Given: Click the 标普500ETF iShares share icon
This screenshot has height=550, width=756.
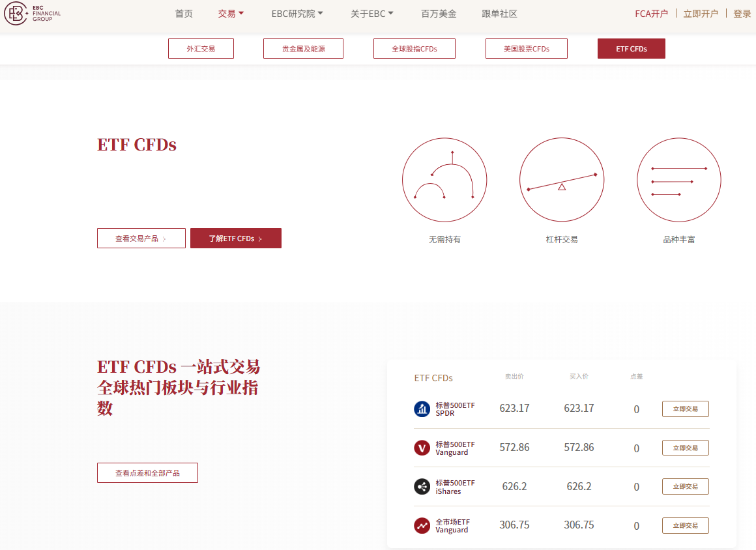Looking at the screenshot, I should click(422, 486).
